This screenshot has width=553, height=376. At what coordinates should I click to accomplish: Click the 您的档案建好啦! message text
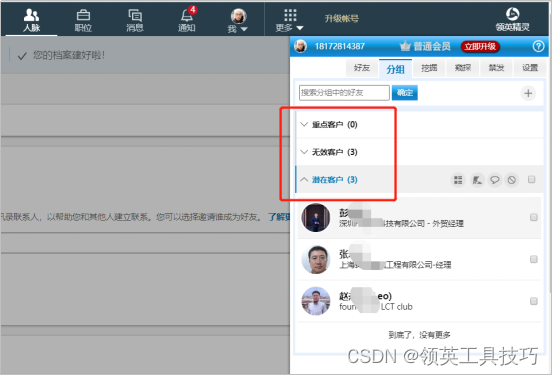click(68, 55)
